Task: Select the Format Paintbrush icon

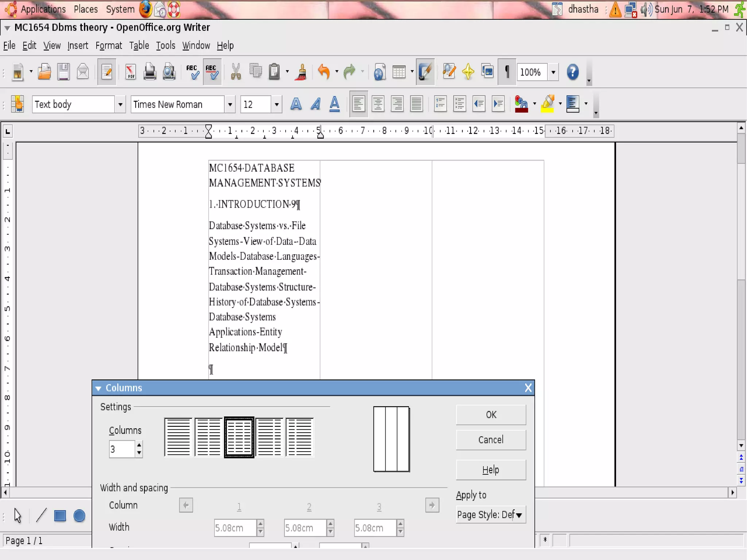Action: (x=302, y=72)
